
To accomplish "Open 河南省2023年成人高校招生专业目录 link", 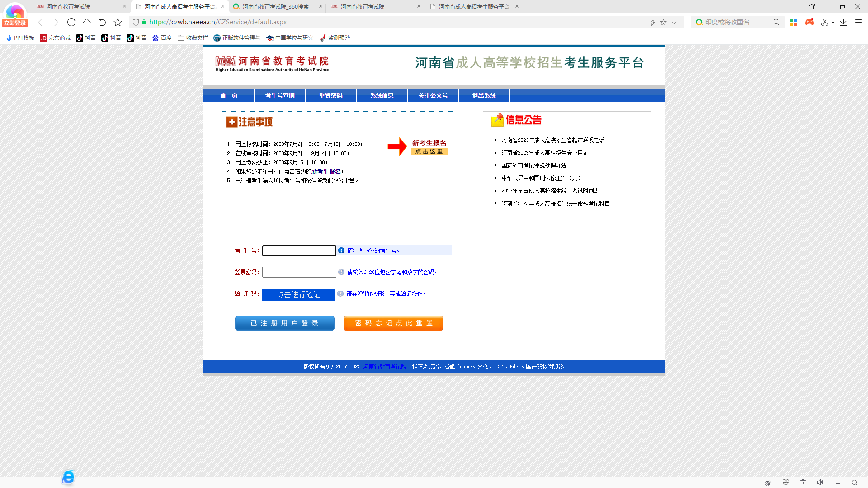I will coord(545,153).
